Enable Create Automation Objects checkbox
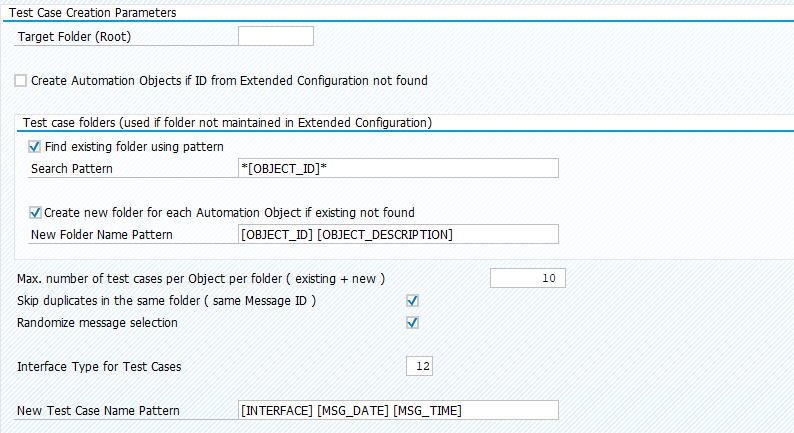The height and width of the screenshot is (433, 794). [21, 80]
